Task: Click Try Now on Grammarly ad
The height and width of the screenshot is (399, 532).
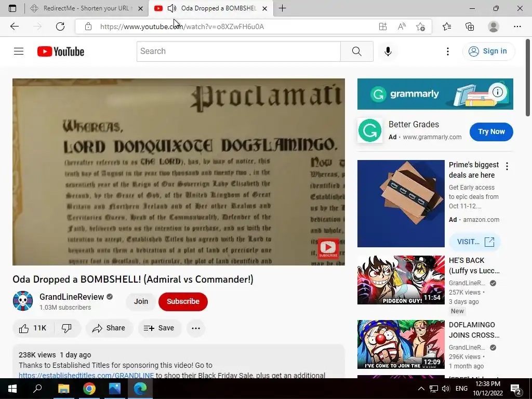Action: point(491,131)
